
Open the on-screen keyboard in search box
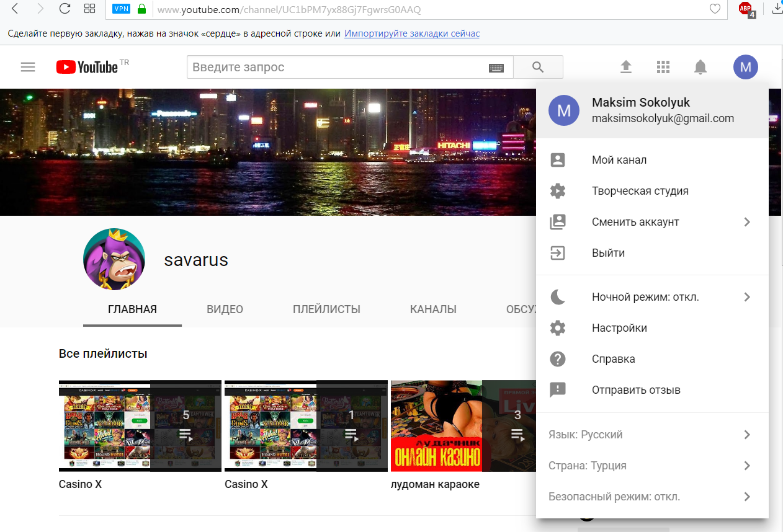coord(496,68)
